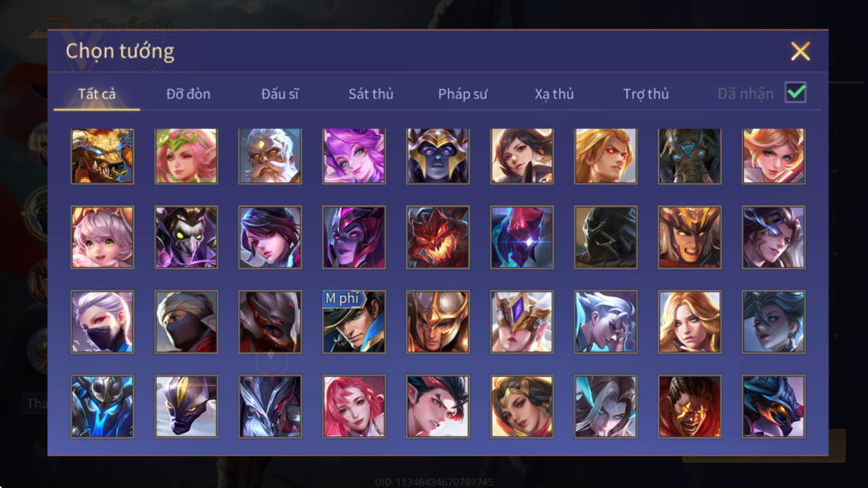Select the golden dragon beast hero portrait
This screenshot has width=868, height=488.
pos(102,156)
